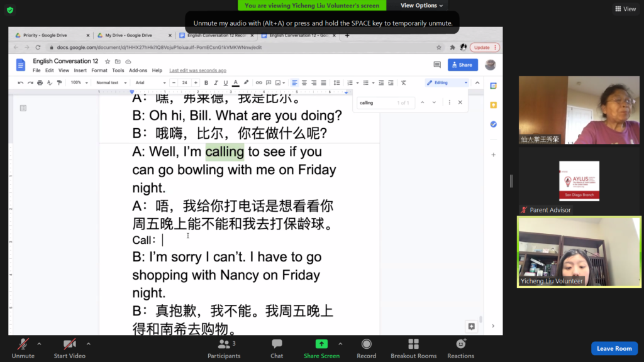The height and width of the screenshot is (362, 644).
Task: Apply italic formatting
Action: (216, 83)
